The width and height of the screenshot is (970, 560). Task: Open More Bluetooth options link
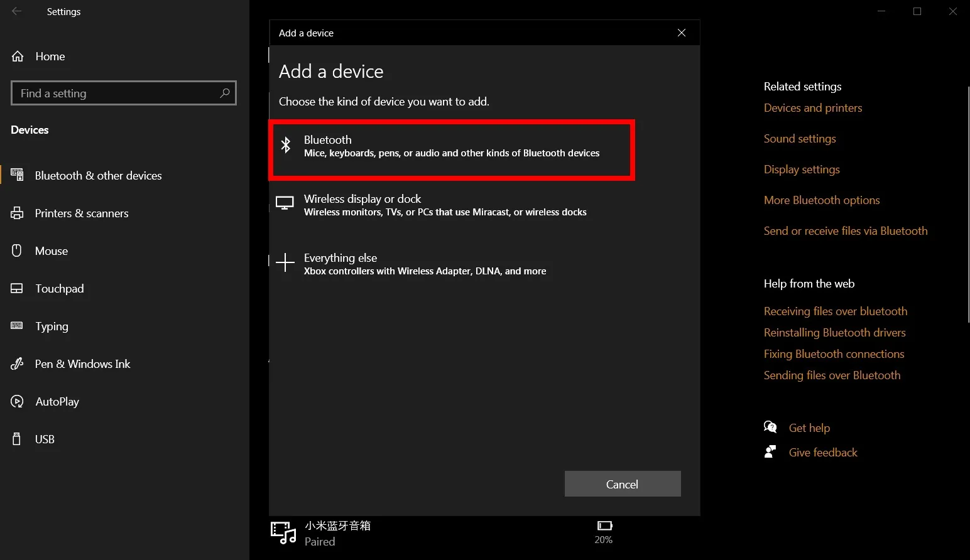(x=821, y=200)
